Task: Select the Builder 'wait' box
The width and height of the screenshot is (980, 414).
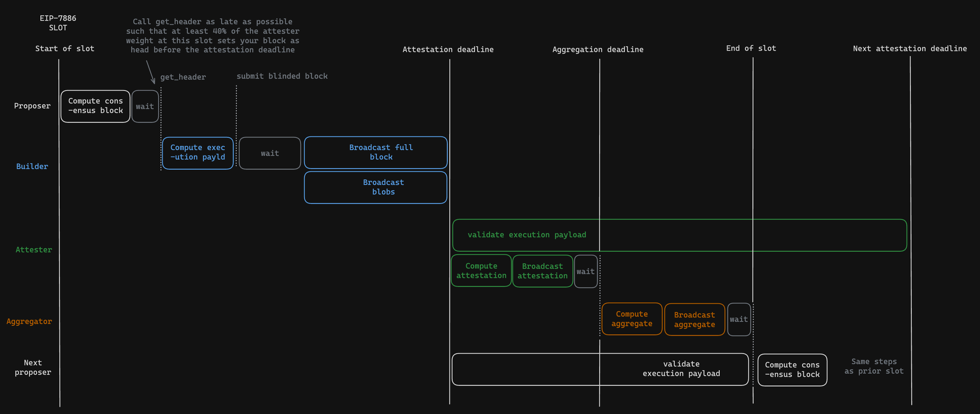Action: click(270, 153)
